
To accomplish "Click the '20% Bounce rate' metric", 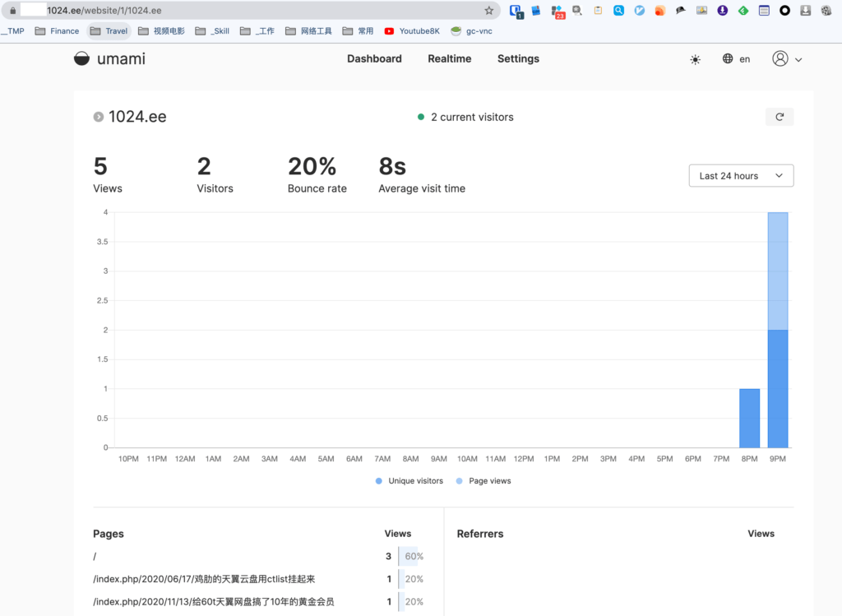I will [317, 174].
